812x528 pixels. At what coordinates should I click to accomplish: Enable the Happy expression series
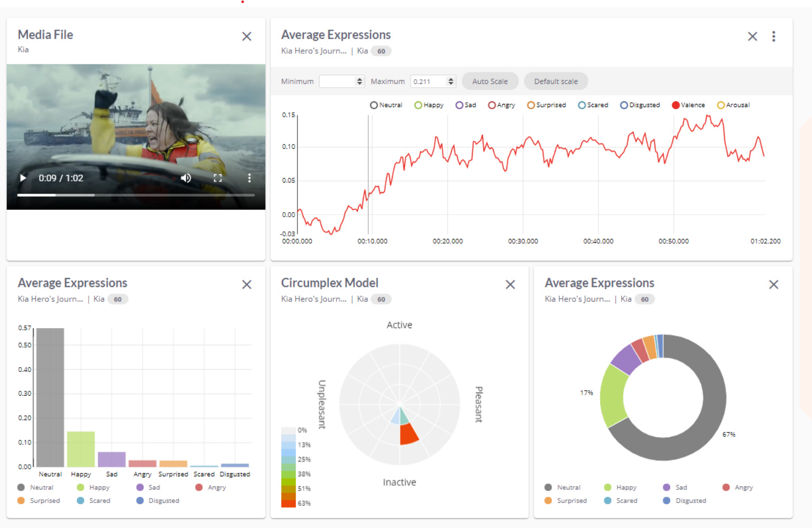point(429,105)
